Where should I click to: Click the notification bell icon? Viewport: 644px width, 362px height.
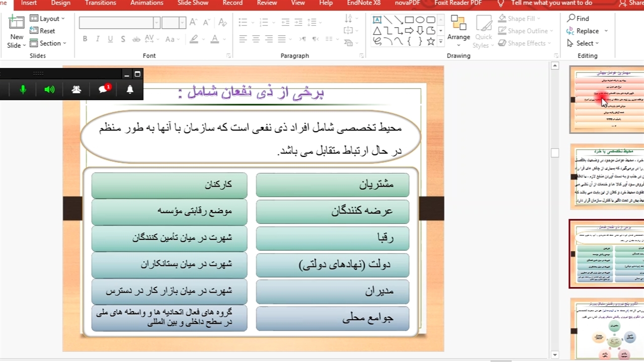[x=130, y=89]
